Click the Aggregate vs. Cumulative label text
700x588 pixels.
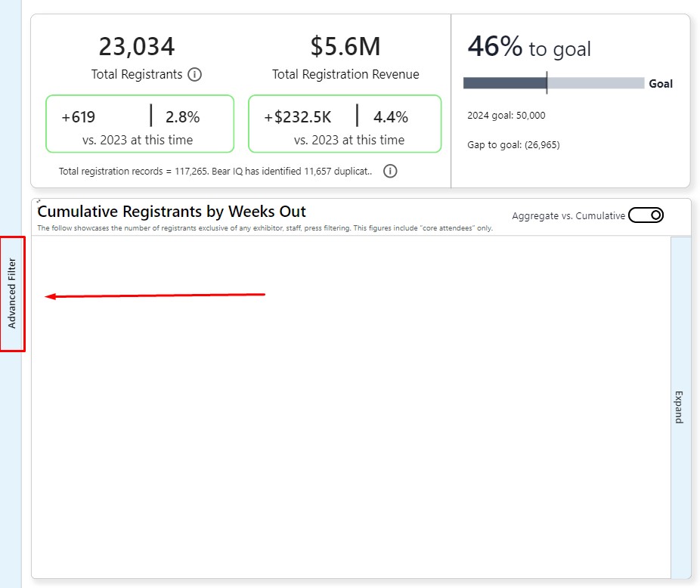[x=568, y=215]
